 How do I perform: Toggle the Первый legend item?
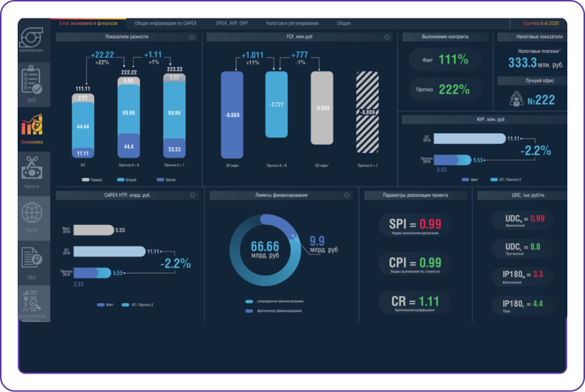pos(92,179)
